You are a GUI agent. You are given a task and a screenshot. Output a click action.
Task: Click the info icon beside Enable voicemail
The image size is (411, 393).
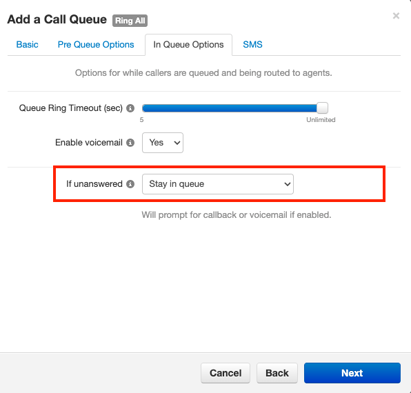pyautogui.click(x=130, y=143)
